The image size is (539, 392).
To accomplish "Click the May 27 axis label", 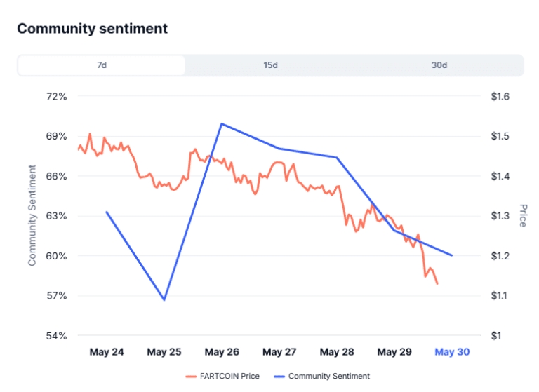I will [279, 352].
